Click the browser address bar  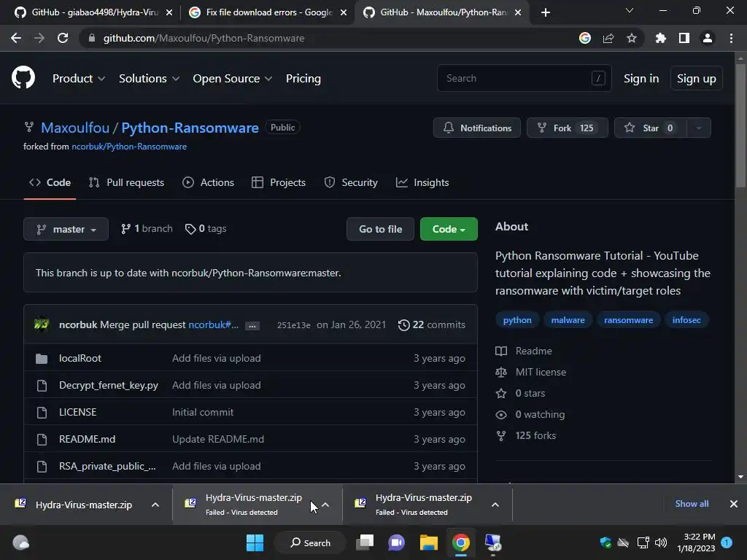click(329, 38)
